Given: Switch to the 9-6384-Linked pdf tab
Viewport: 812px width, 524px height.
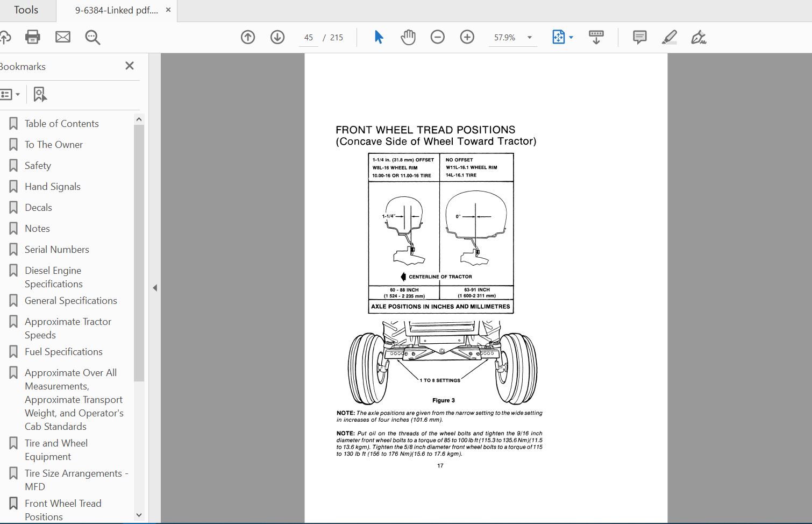Looking at the screenshot, I should point(116,10).
